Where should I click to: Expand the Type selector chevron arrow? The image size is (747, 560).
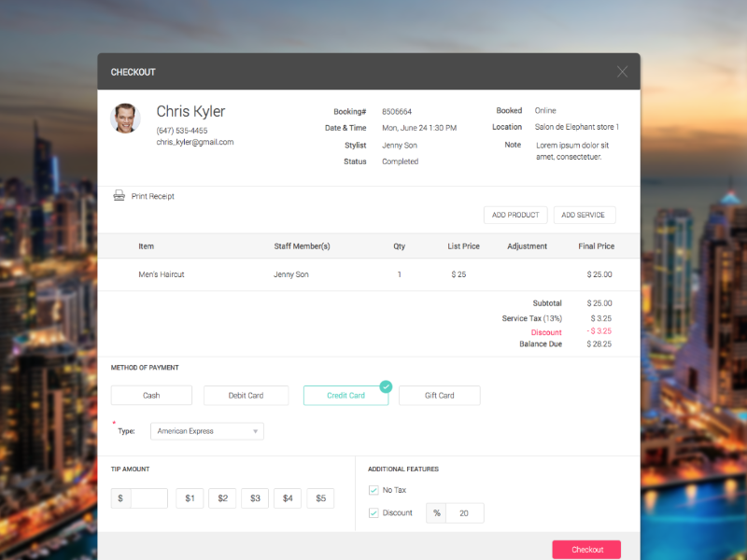(255, 431)
